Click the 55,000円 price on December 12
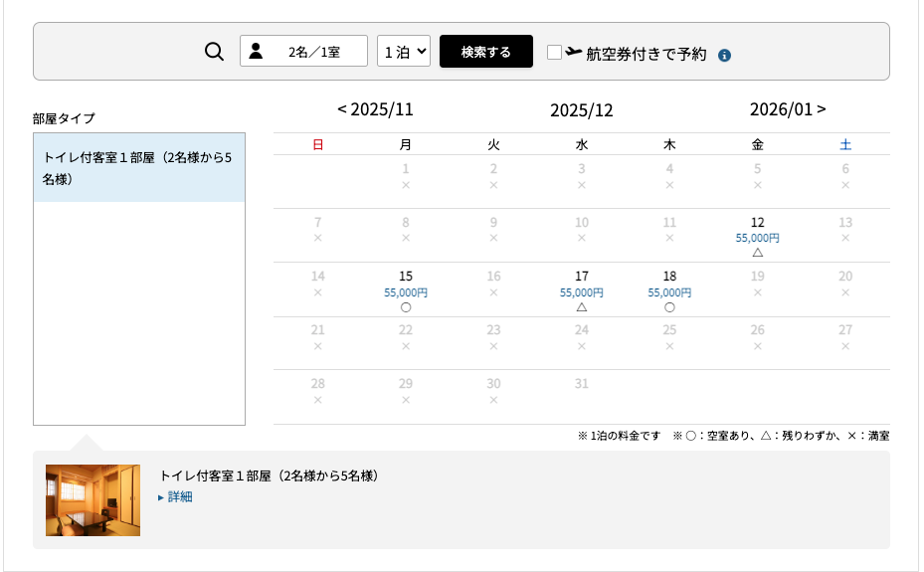 pyautogui.click(x=757, y=238)
